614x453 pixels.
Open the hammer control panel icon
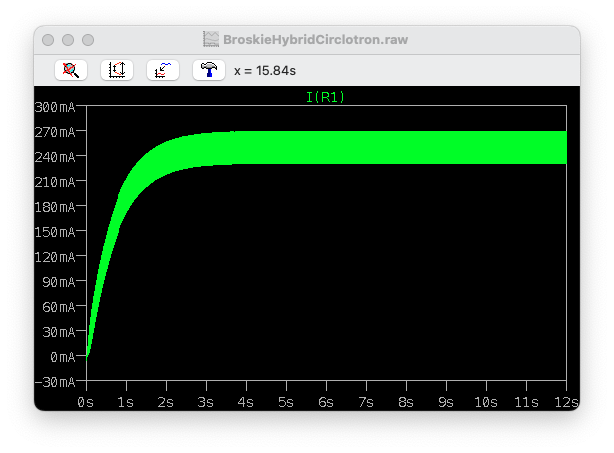[x=209, y=70]
